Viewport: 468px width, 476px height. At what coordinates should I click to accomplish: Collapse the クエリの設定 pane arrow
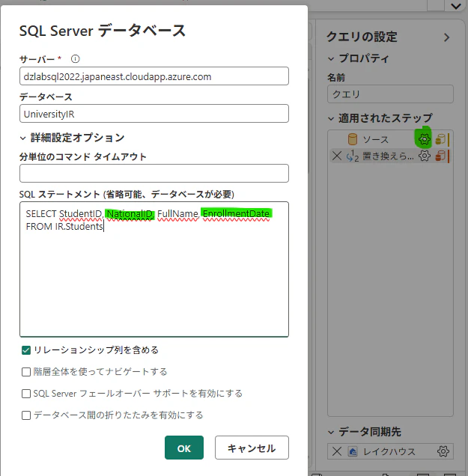(446, 37)
